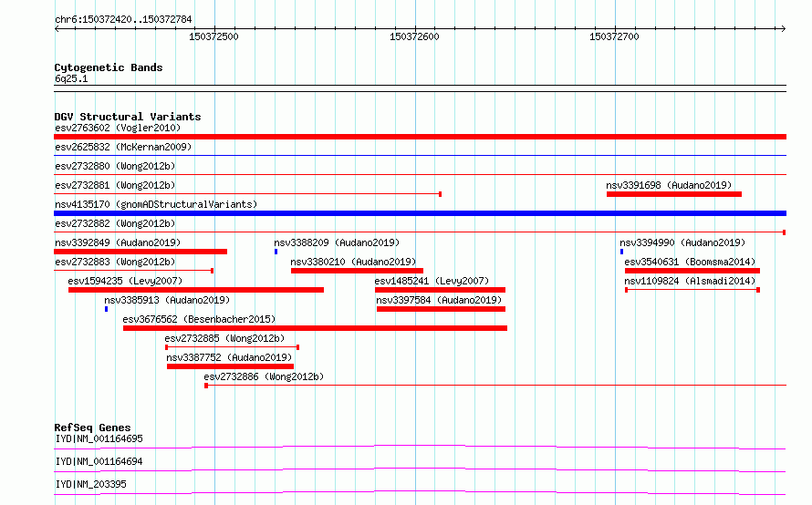Click the tiny blue nsv3388209 variant marker
Image resolution: width=812 pixels, height=505 pixels.
[276, 252]
